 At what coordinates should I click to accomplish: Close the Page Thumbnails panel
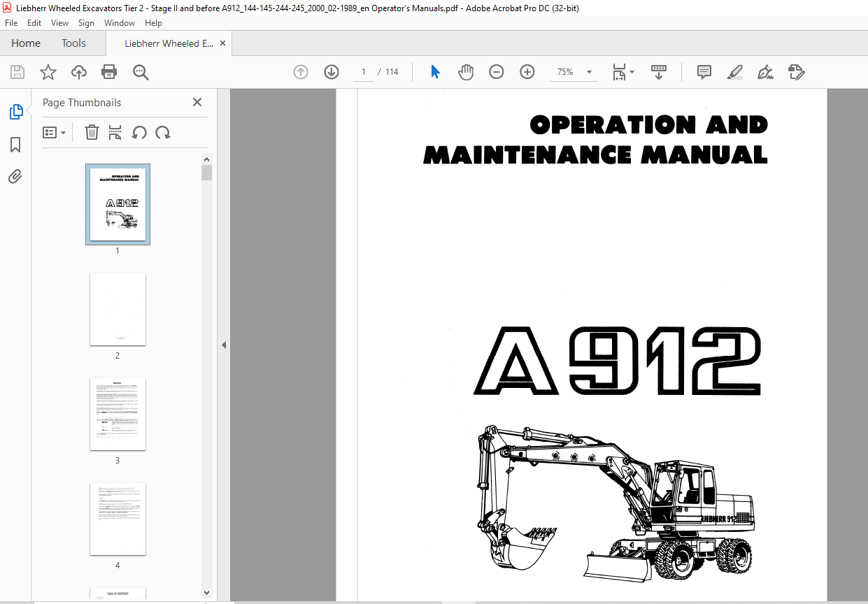click(x=197, y=102)
